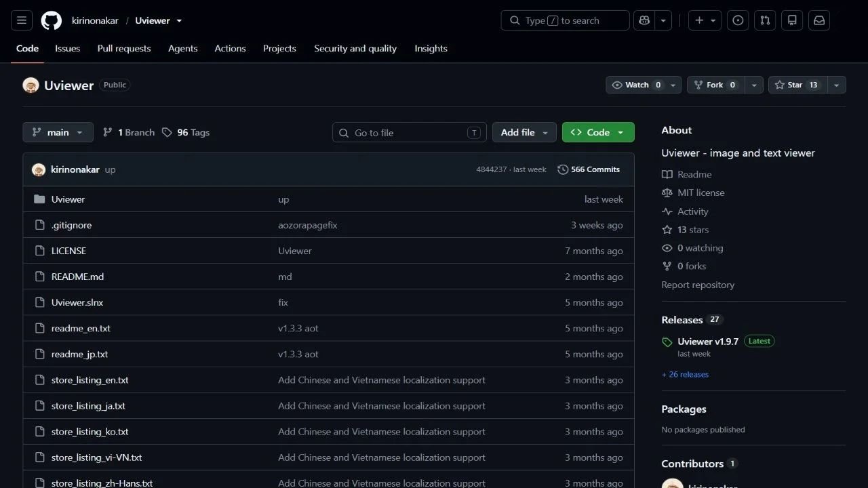
Task: Open the Projects tab
Action: [x=279, y=48]
